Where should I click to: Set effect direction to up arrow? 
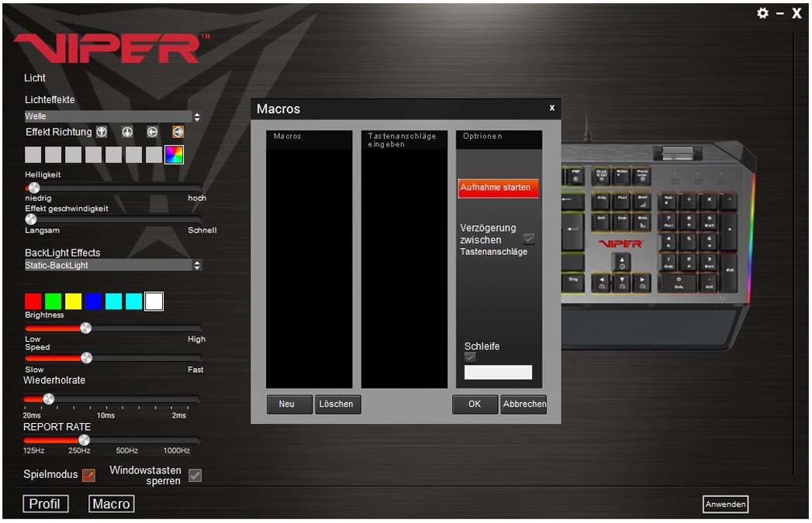[x=102, y=132]
